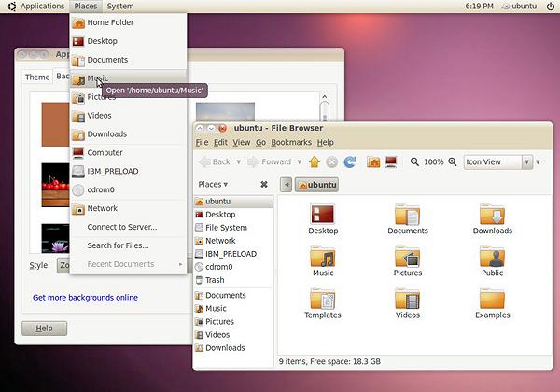Click the path bar left arrow button
Screen dimensions: 560x392
tap(286, 185)
